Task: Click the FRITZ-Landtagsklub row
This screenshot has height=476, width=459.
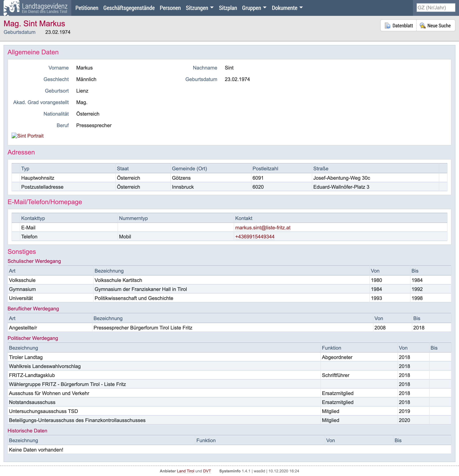Action: click(x=229, y=375)
